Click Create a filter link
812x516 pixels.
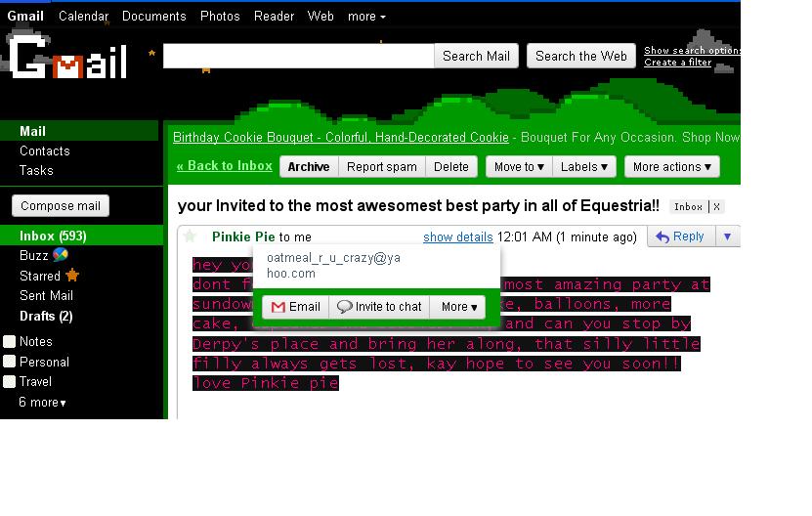pyautogui.click(x=678, y=63)
